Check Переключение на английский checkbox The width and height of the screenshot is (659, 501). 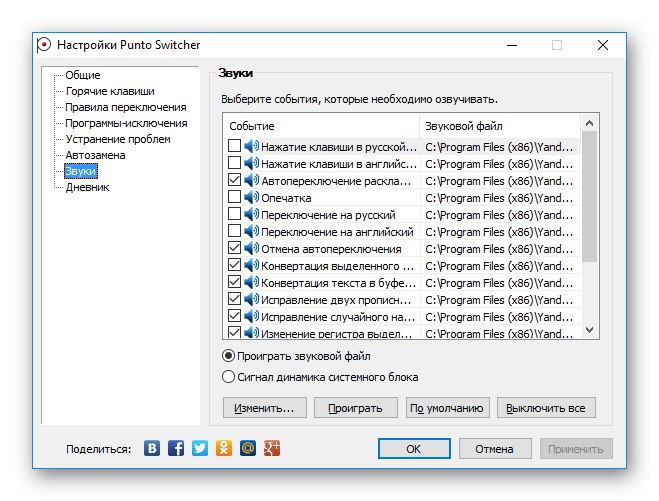click(x=234, y=231)
